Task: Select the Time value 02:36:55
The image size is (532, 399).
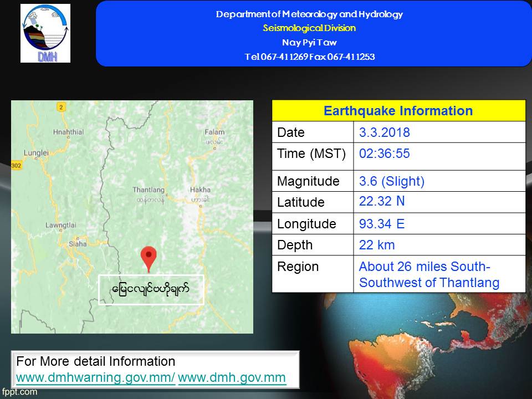Action: pos(385,154)
